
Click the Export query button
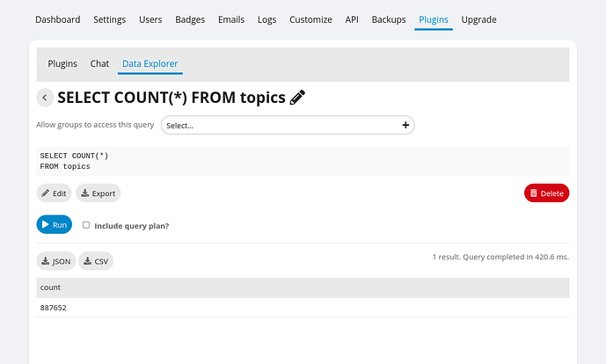99,193
